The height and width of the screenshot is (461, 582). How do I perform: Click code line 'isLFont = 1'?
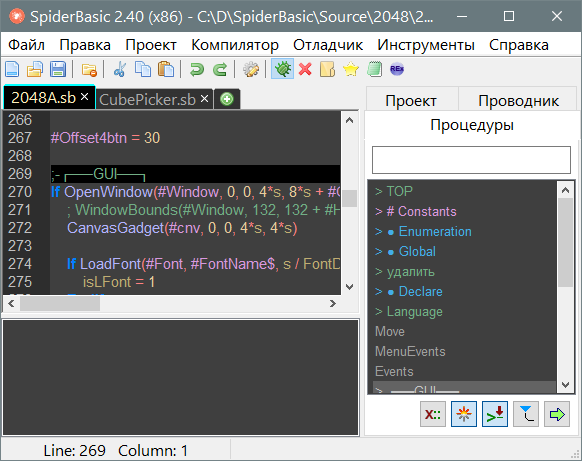119,282
